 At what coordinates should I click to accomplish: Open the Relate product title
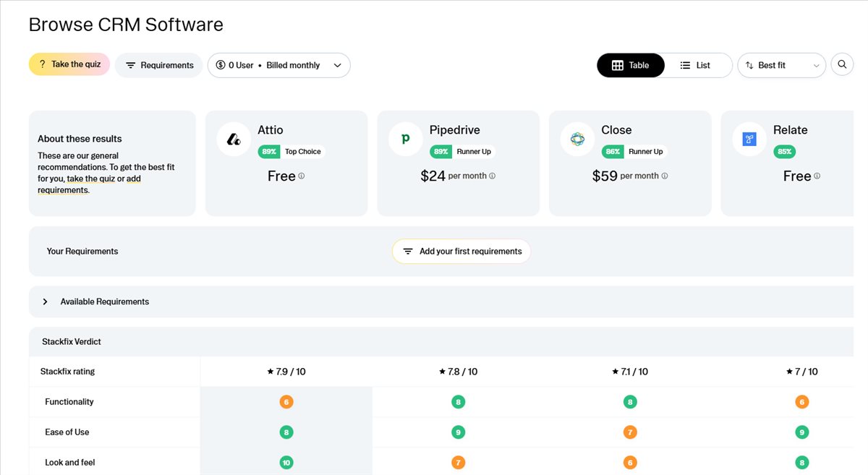point(791,130)
